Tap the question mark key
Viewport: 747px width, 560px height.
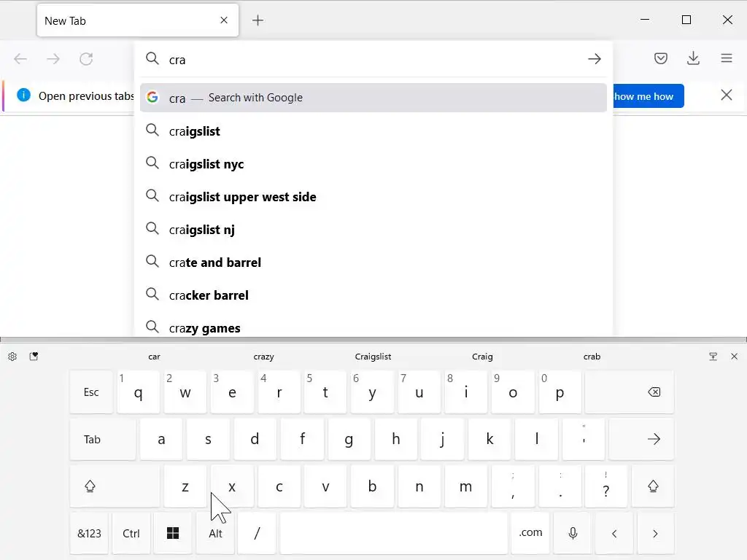click(606, 486)
